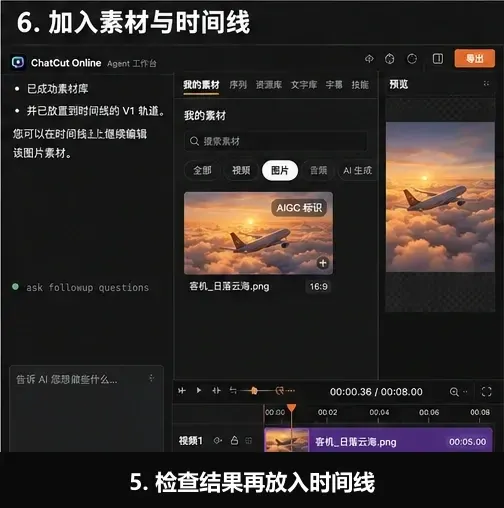Click the AIGC 标识 badge on the thumbnail
Image resolution: width=504 pixels, height=508 pixels.
(299, 208)
